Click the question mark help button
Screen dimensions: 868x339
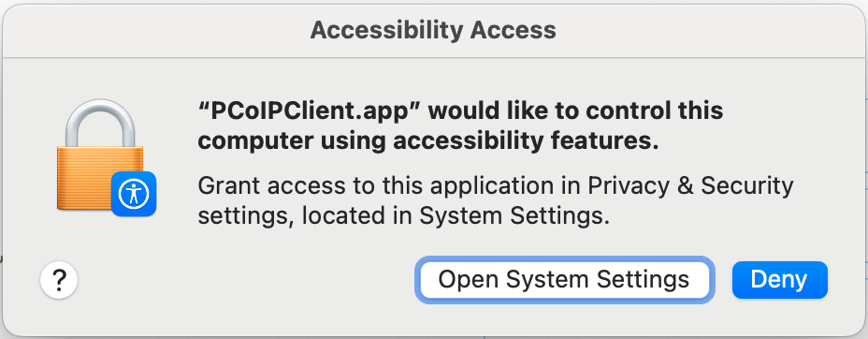click(x=59, y=281)
